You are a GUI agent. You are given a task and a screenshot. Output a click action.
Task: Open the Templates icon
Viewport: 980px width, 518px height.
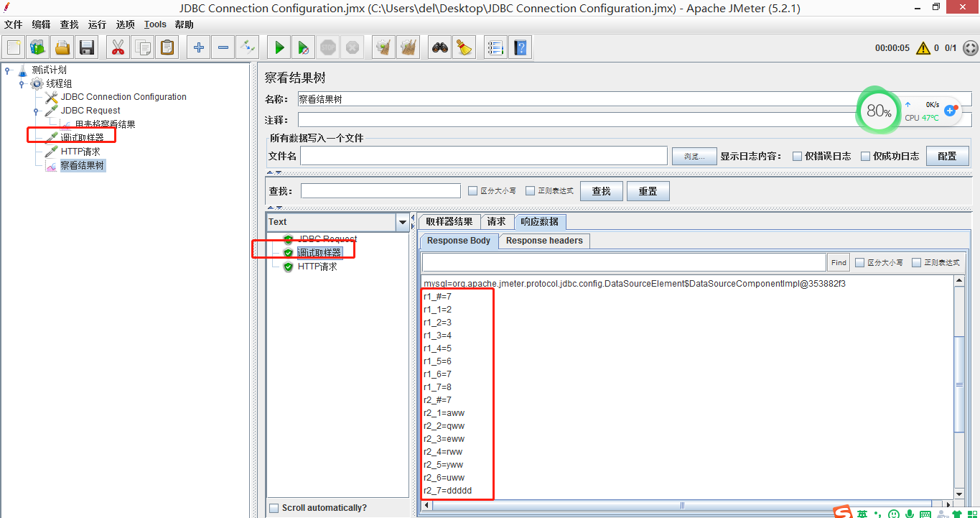(38, 48)
